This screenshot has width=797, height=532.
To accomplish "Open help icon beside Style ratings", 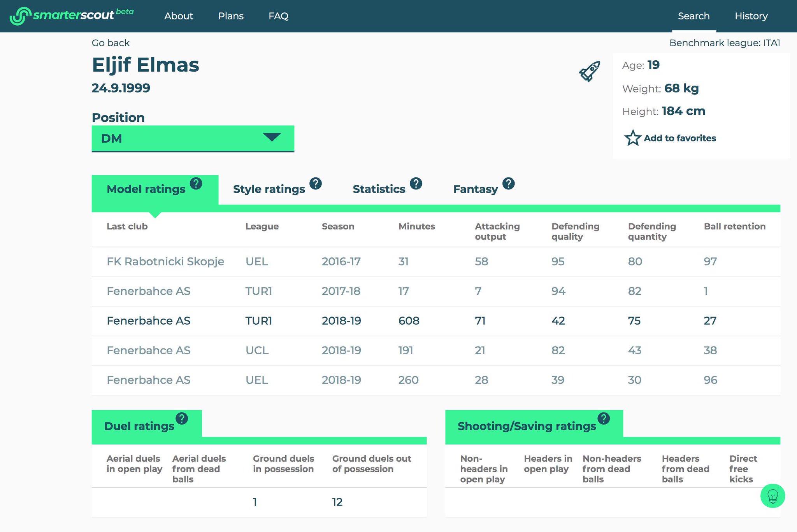I will click(316, 183).
